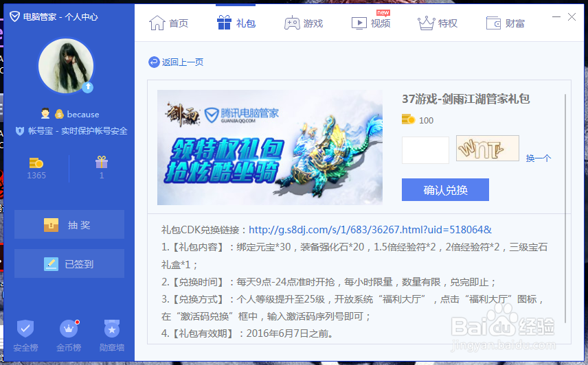Close the 电脑管家 window

tap(572, 17)
